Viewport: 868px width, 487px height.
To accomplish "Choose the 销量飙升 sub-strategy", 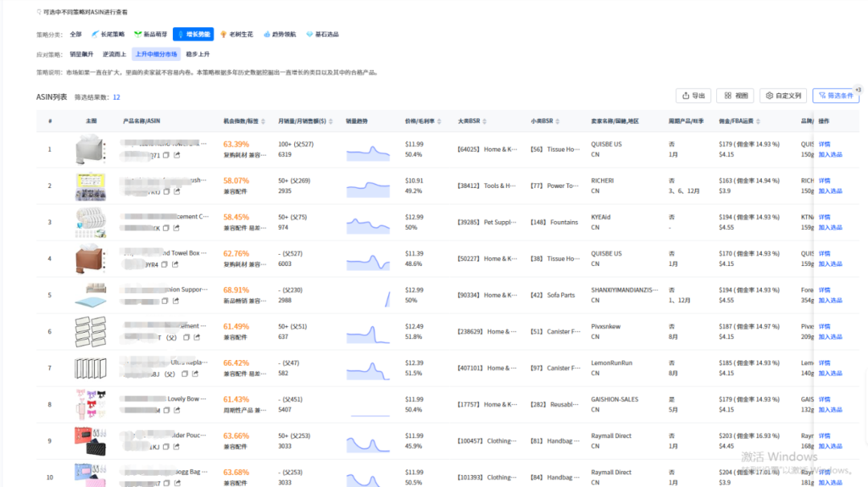I will pos(81,54).
